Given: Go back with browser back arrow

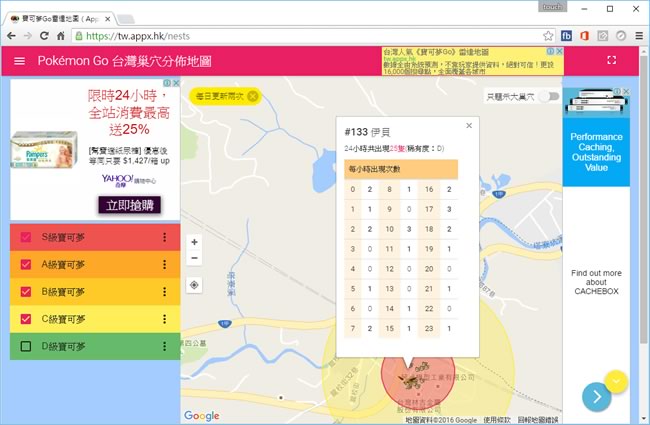Looking at the screenshot, I should [x=11, y=36].
